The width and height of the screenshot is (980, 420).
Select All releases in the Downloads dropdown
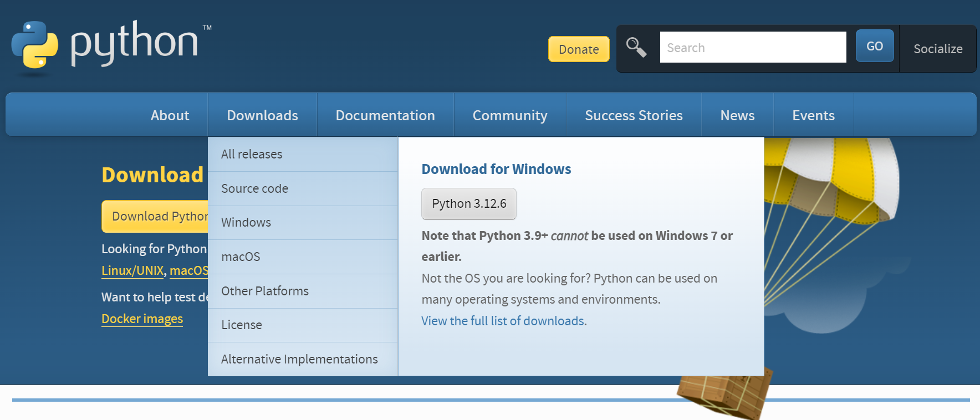coord(303,154)
